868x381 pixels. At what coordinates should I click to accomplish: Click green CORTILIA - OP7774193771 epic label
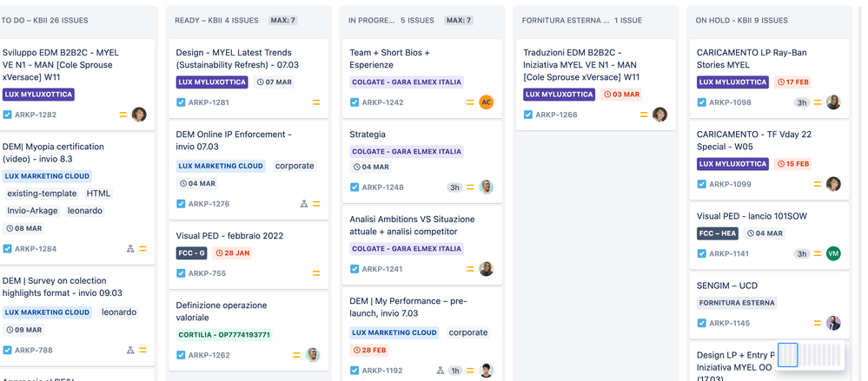pyautogui.click(x=224, y=334)
